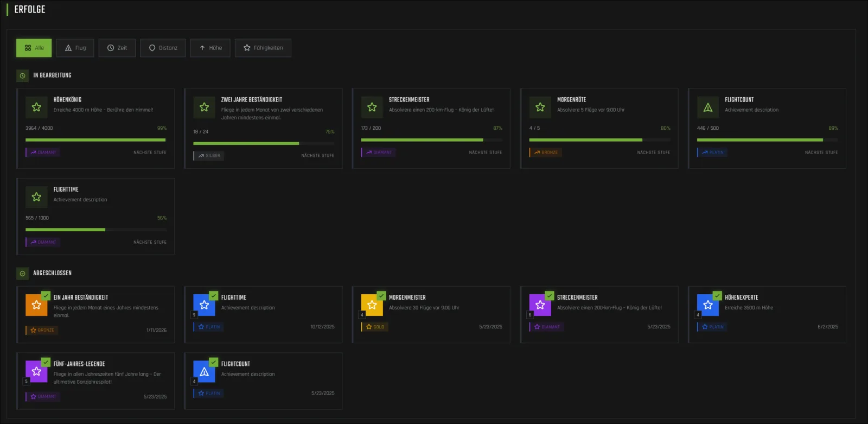Click the Höhenkönig star icon
Screen dimensions: 868x424
click(36, 107)
